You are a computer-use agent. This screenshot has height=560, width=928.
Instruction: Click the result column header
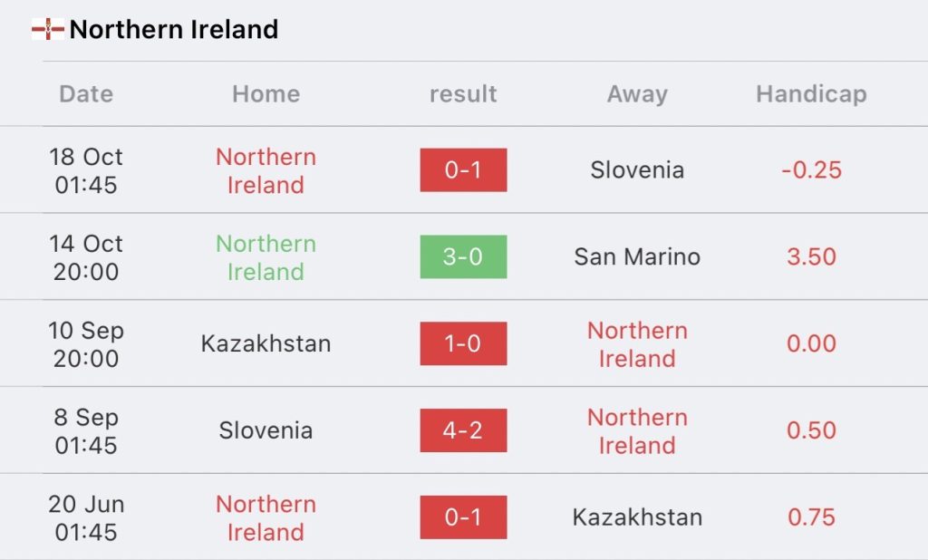click(x=463, y=94)
